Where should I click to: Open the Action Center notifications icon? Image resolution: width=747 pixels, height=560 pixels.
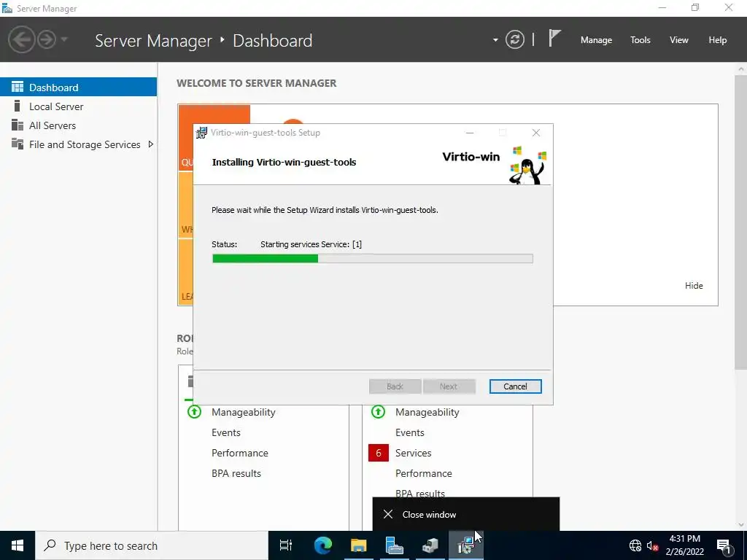coord(724,545)
